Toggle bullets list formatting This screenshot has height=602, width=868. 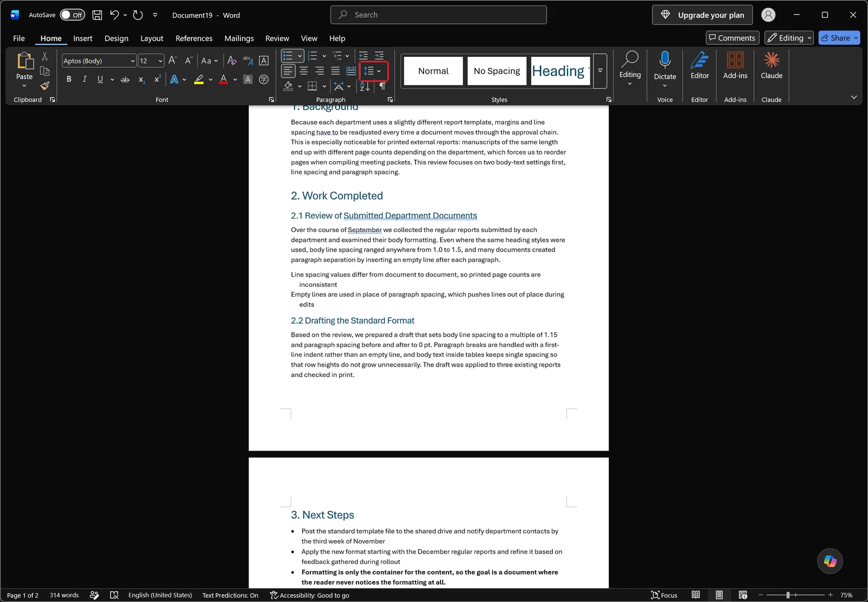(288, 56)
